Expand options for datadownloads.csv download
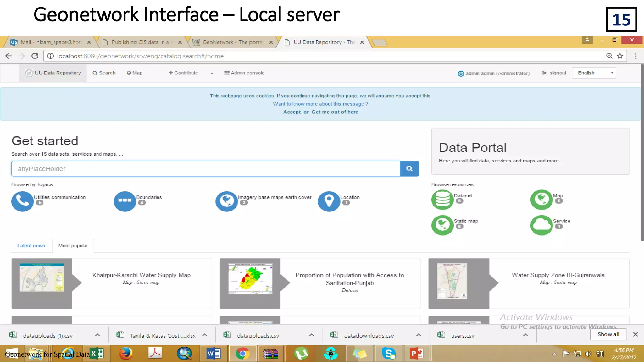This screenshot has width=644, height=362. tap(419, 335)
